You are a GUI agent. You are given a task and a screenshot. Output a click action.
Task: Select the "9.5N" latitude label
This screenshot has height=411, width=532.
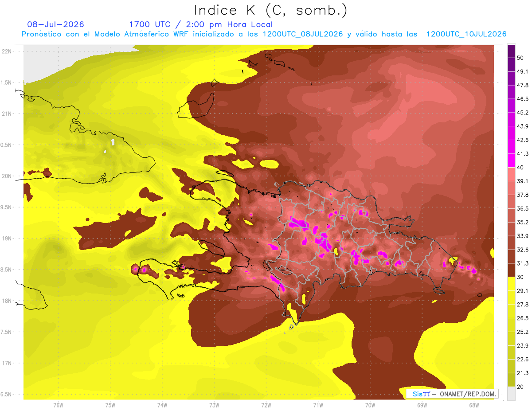click(6, 207)
